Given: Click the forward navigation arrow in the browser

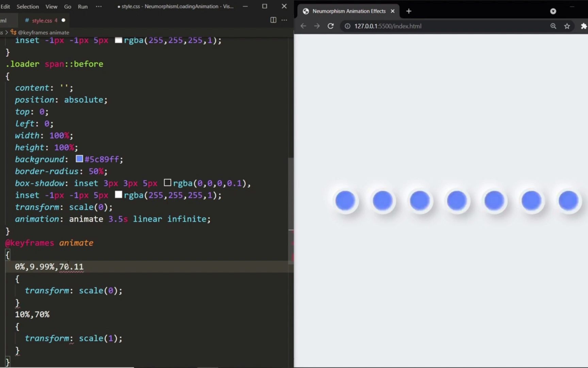Looking at the screenshot, I should [316, 26].
